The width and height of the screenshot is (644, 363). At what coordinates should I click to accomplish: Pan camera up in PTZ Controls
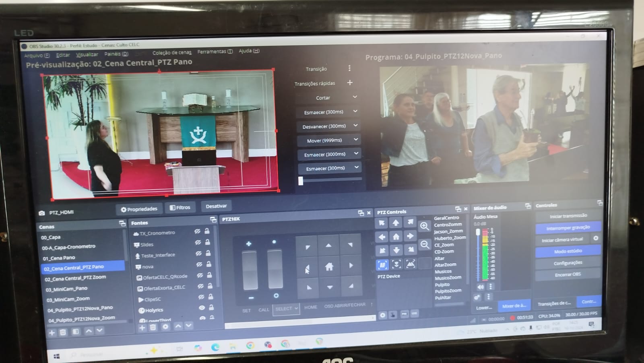click(396, 223)
